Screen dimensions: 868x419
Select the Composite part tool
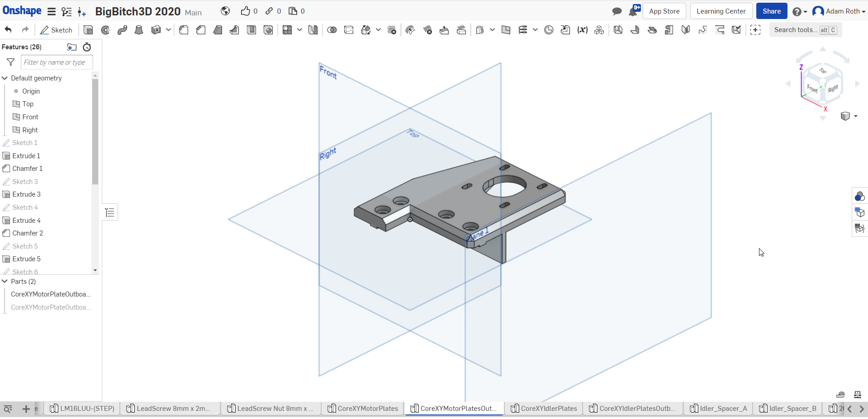599,30
